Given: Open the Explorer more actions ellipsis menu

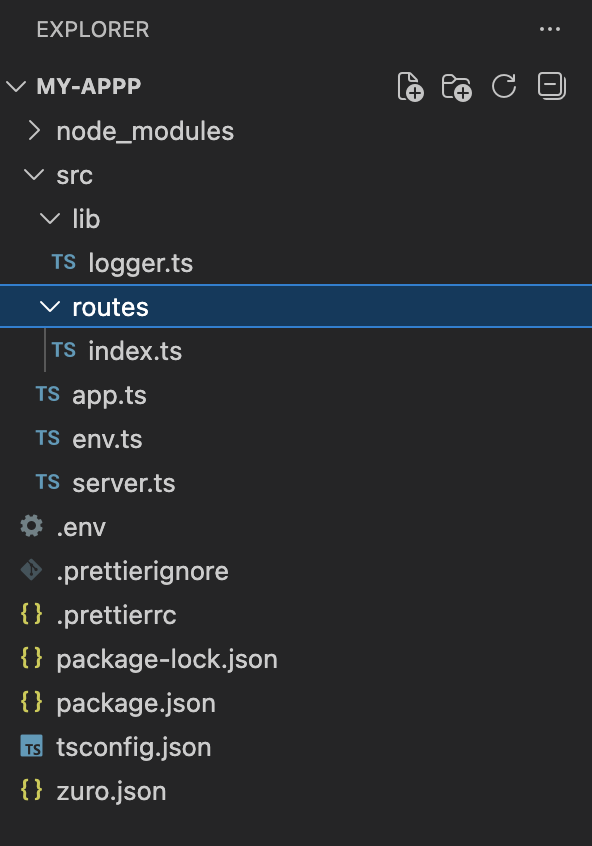Looking at the screenshot, I should 550,29.
